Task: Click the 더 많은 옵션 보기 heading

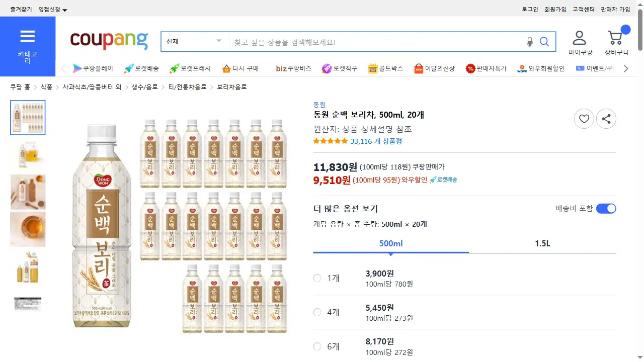Action: [345, 209]
